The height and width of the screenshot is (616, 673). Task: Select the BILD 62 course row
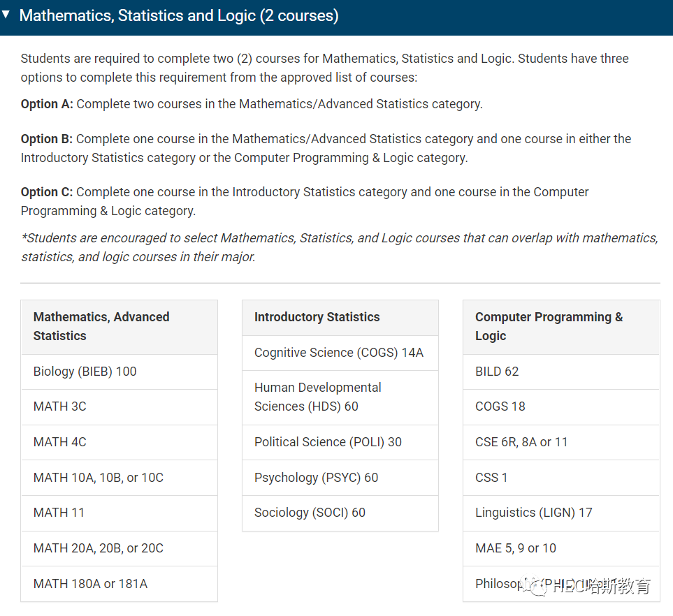(x=561, y=372)
